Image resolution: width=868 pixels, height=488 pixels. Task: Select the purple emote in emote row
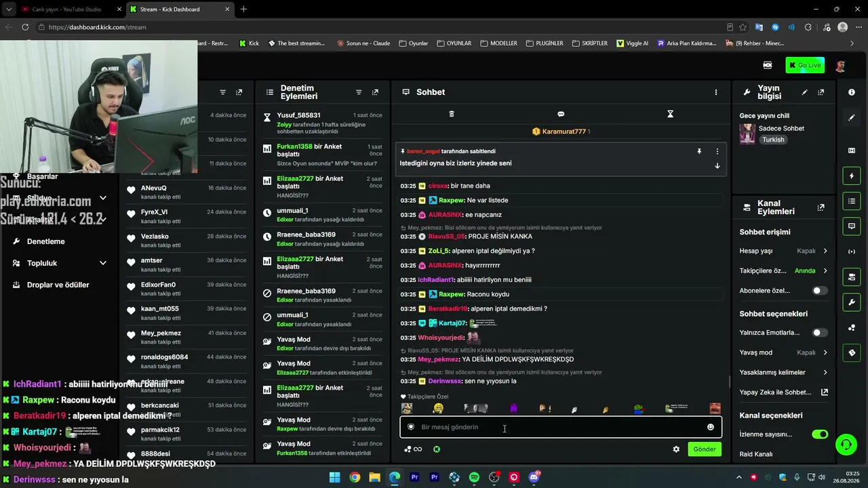(513, 408)
